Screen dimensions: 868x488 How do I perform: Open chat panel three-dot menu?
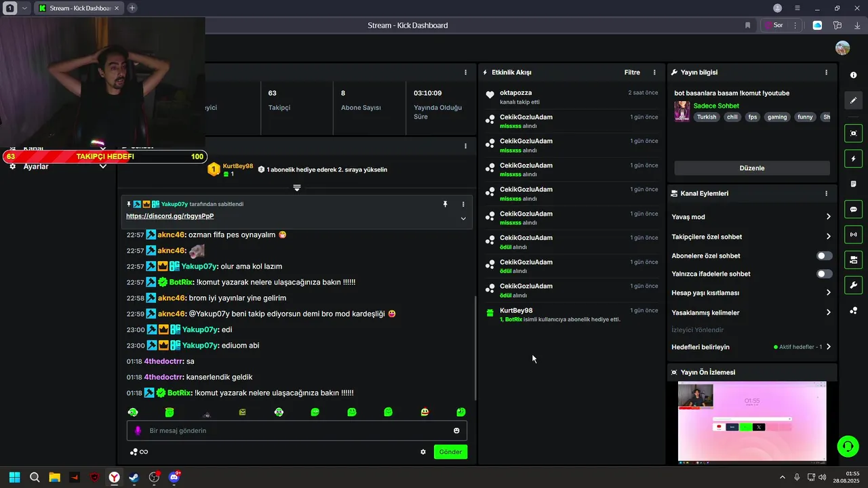tap(465, 146)
